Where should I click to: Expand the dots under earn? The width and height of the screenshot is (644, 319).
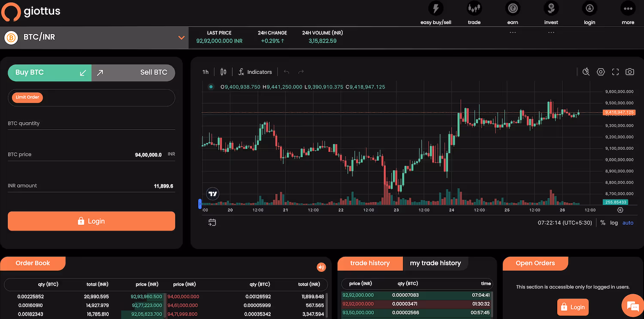coord(513,33)
